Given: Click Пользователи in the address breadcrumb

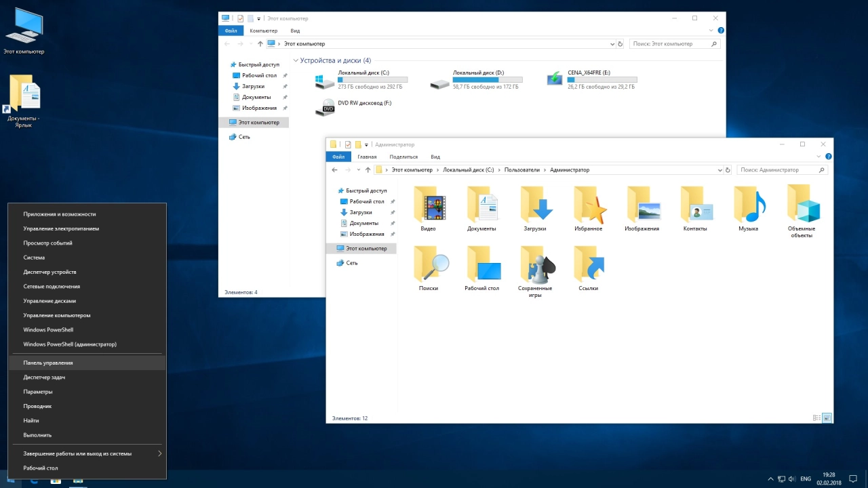Looking at the screenshot, I should [x=522, y=170].
